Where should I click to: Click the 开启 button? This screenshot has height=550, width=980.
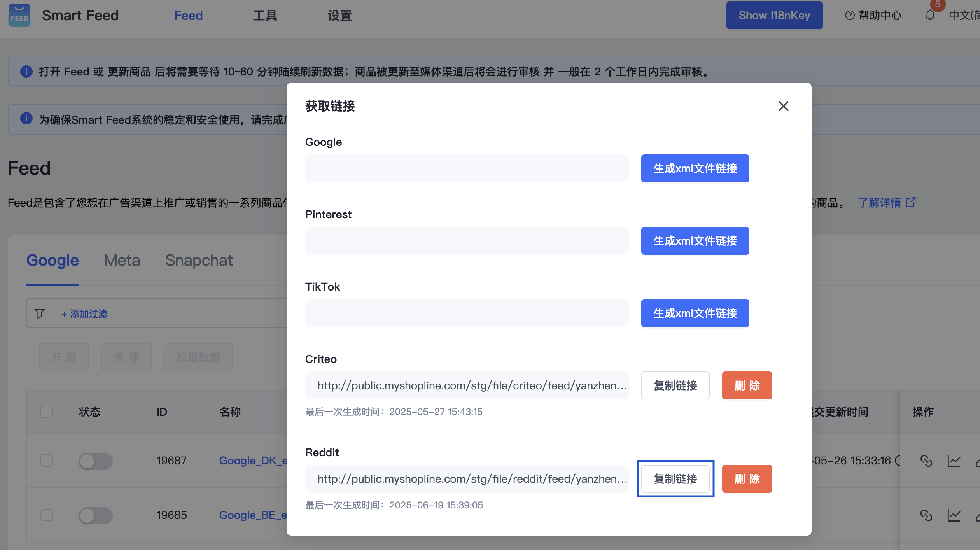64,357
